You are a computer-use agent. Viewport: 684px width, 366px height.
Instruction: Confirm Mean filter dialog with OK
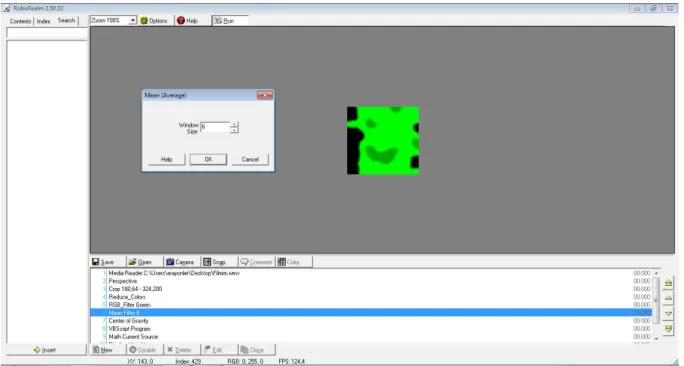[208, 159]
